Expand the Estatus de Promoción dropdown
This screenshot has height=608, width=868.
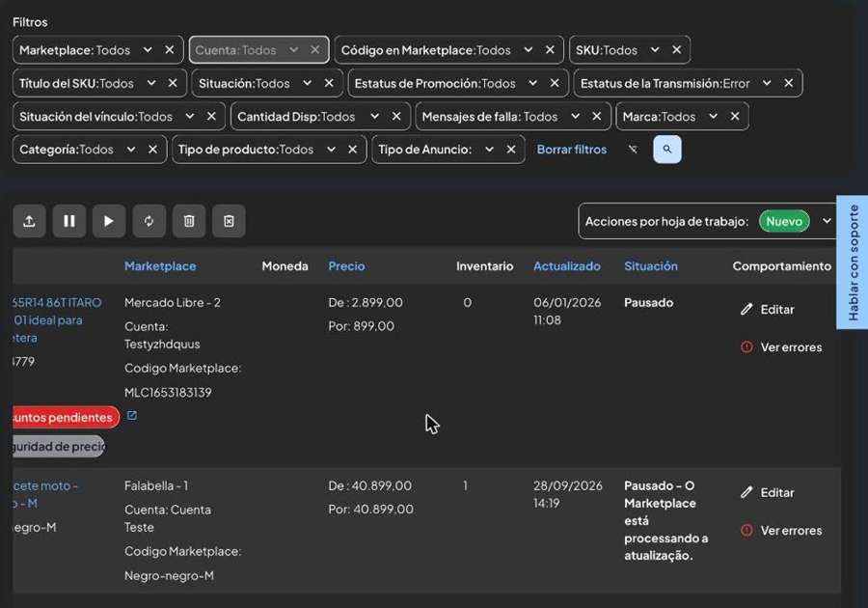(532, 83)
